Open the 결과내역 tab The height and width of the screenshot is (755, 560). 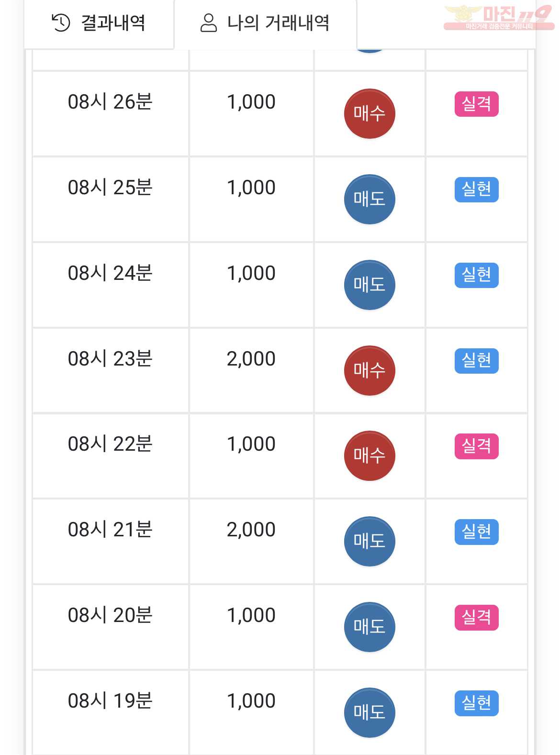(x=99, y=23)
